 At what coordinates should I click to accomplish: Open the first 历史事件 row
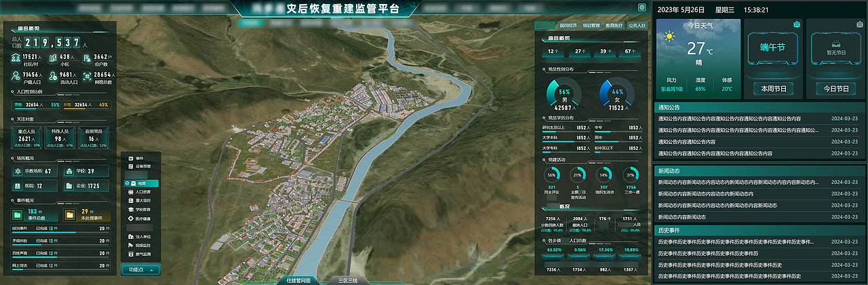click(x=759, y=242)
